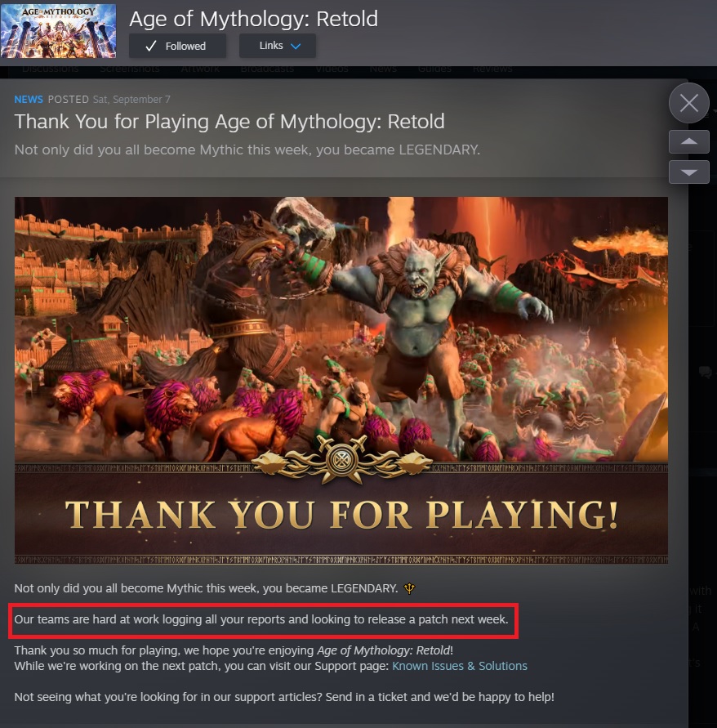This screenshot has width=717, height=728.
Task: Open the Known Issues & Solutions link
Action: click(460, 666)
